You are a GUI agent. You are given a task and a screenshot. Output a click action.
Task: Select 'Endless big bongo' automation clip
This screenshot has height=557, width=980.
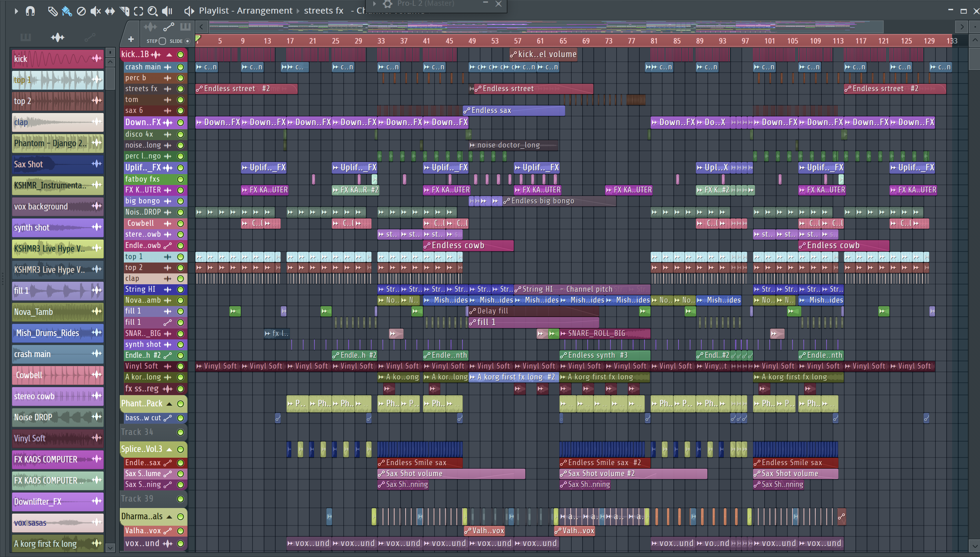click(559, 201)
